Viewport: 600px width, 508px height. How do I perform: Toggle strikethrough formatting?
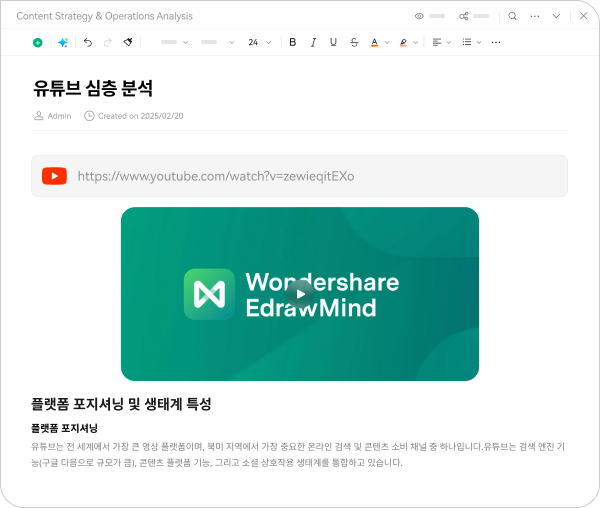354,42
